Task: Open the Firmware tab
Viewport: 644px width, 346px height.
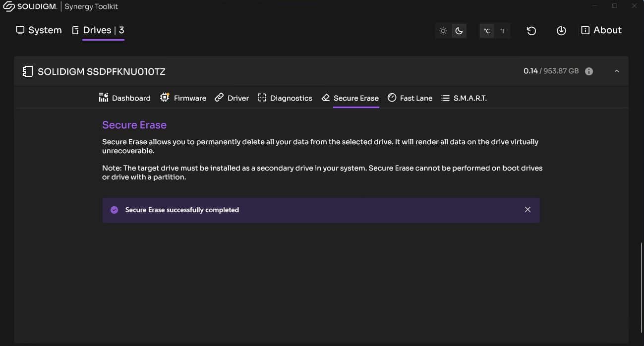Action: (x=183, y=98)
